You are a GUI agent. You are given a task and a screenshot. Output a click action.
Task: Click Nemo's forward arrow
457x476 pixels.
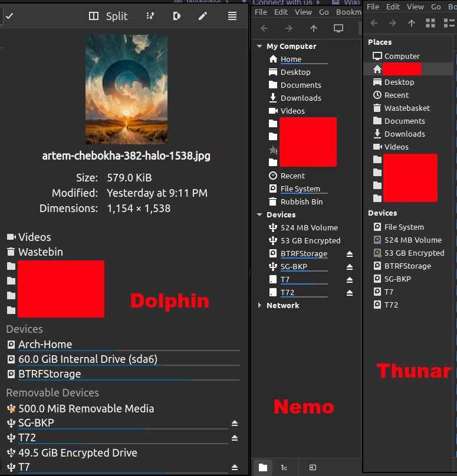point(289,28)
